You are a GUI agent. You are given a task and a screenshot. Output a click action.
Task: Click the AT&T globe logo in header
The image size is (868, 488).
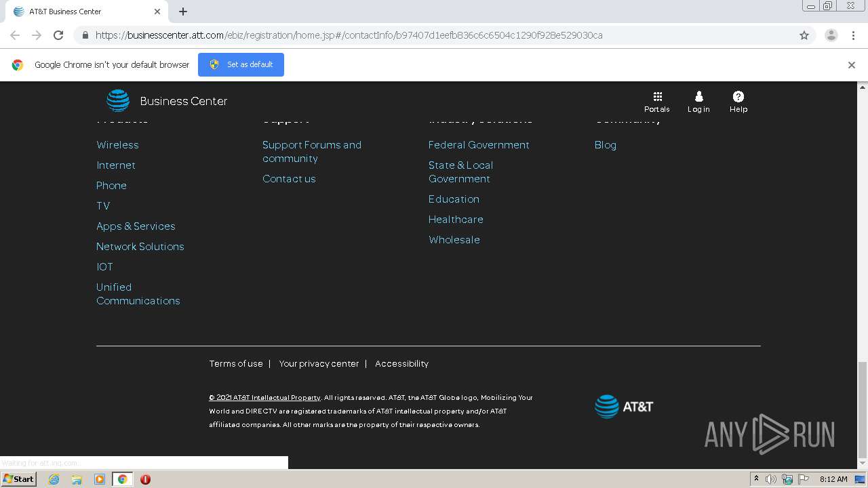(118, 100)
